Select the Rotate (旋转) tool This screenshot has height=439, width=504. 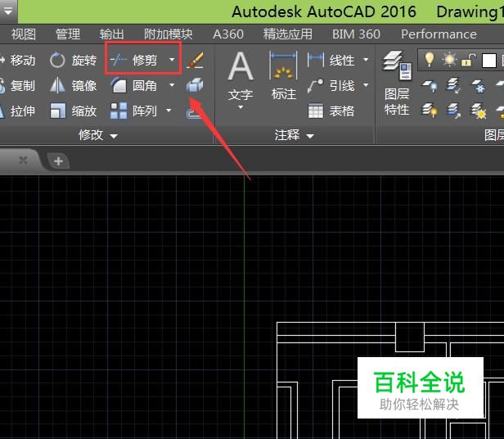74,60
